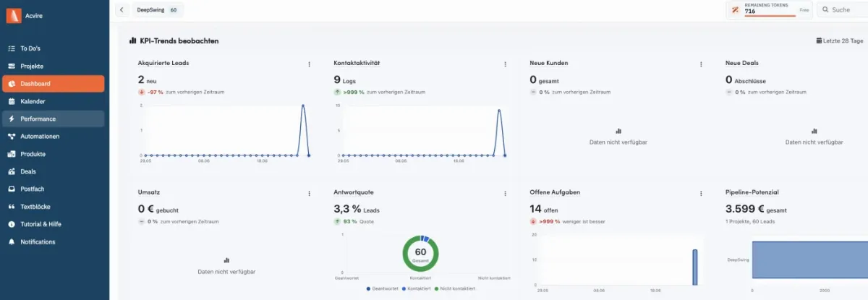Click the Performance lightning icon

pos(12,119)
